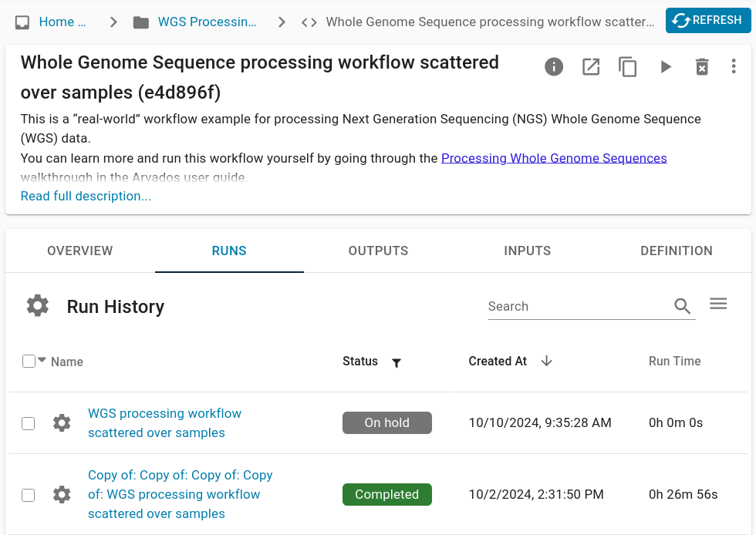The height and width of the screenshot is (535, 756).
Task: Switch to the OUTPUTS tab
Action: click(x=378, y=251)
